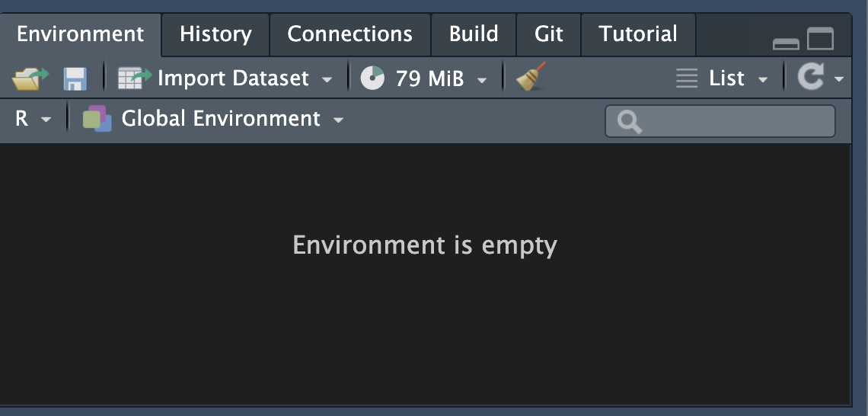Maximize the Environment pane

tap(820, 39)
